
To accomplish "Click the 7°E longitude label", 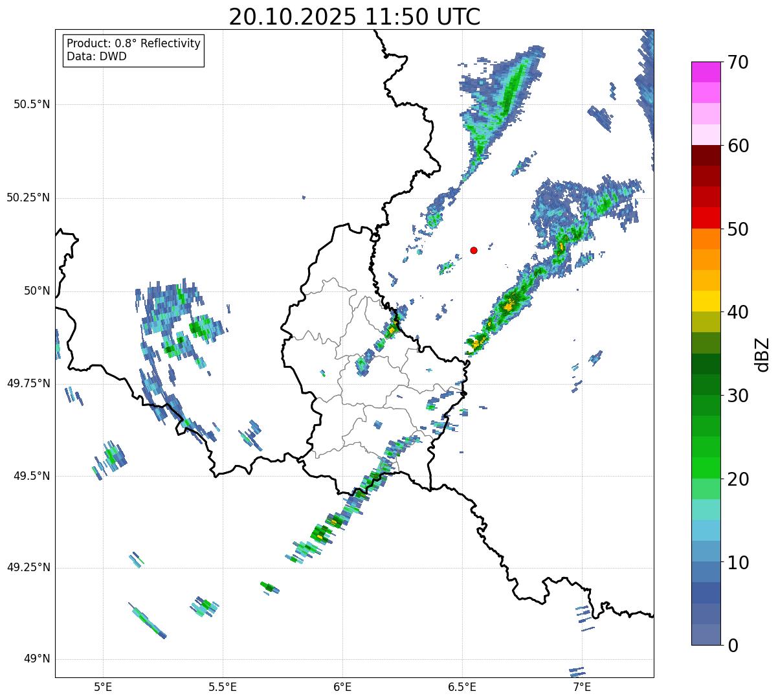I will click(582, 686).
